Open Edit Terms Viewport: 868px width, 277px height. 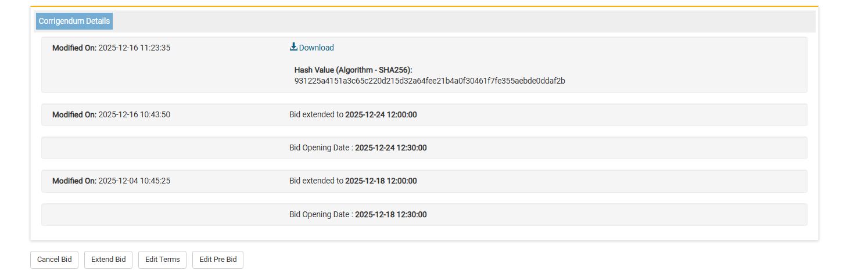tap(162, 260)
